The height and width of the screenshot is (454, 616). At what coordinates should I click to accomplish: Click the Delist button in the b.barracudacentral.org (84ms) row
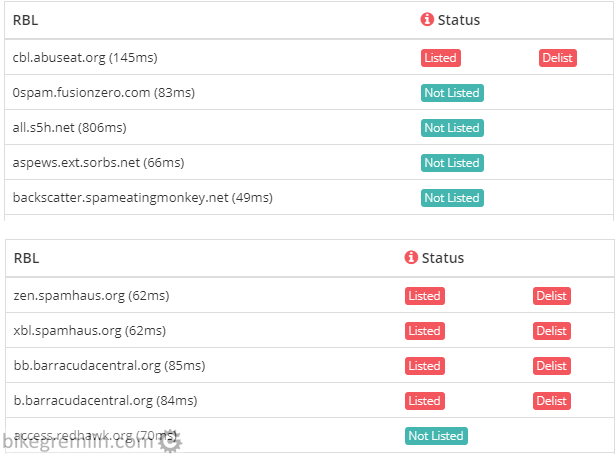pos(552,401)
